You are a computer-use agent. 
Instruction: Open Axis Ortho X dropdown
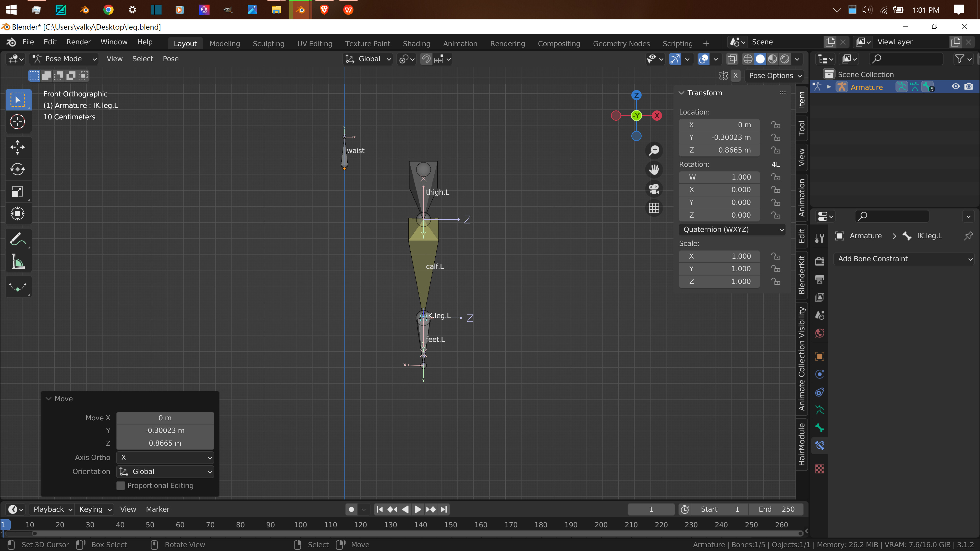[165, 457]
